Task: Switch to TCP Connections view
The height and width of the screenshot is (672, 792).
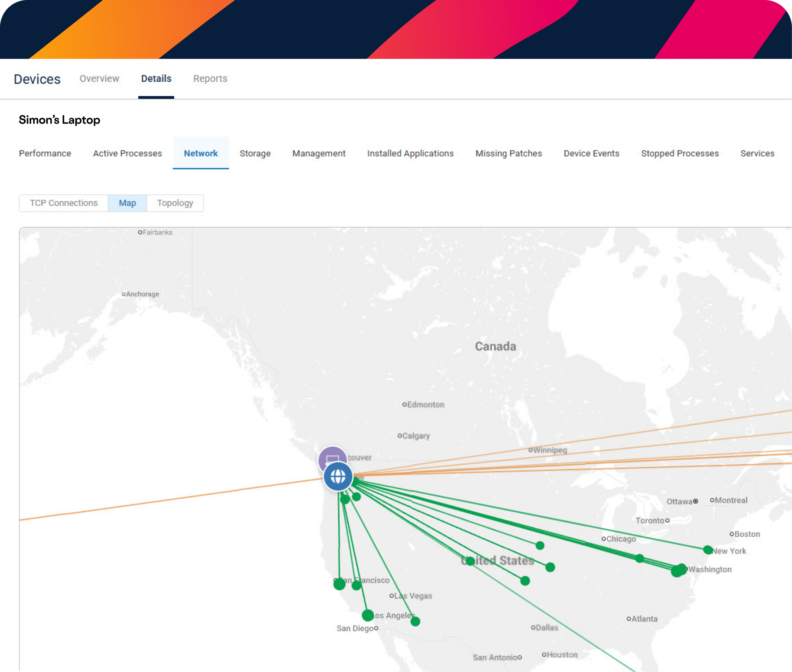Action: (64, 203)
